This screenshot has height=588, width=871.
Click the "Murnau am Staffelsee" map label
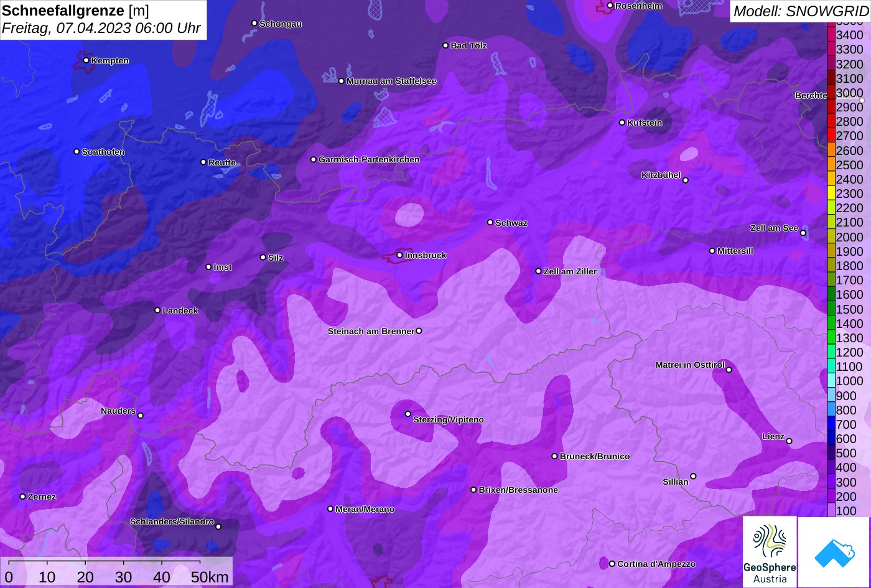click(391, 82)
